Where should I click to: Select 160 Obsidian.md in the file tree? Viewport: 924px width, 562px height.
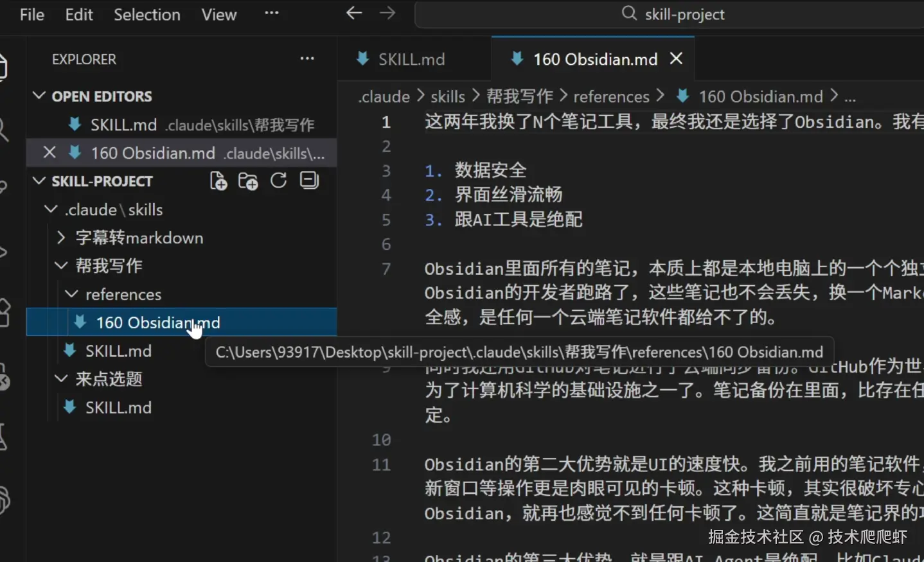pos(182,322)
